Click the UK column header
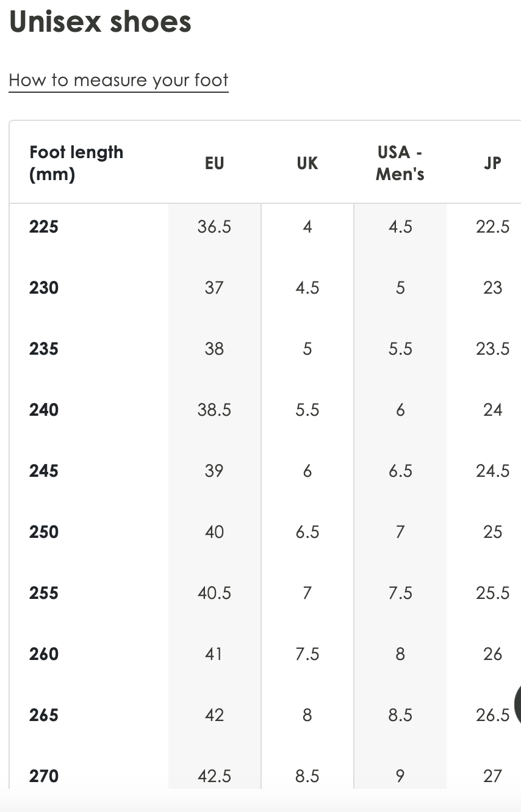Image resolution: width=521 pixels, height=812 pixels. coord(307,163)
